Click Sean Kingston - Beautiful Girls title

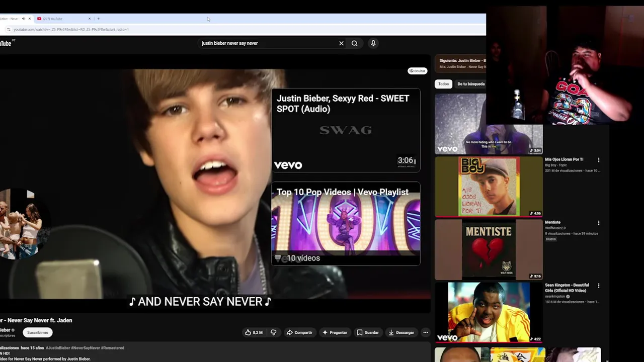[567, 288]
